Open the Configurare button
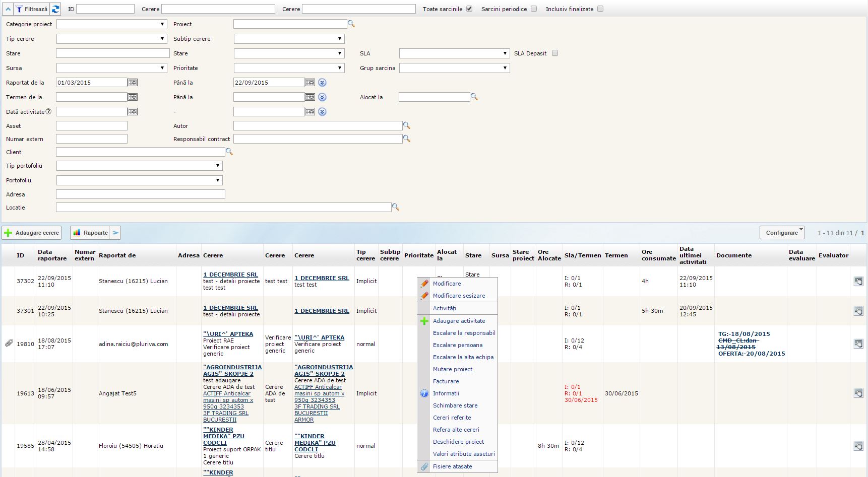 [782, 233]
